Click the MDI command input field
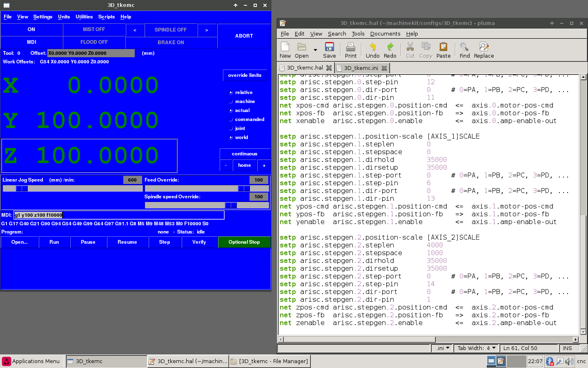 pos(119,215)
